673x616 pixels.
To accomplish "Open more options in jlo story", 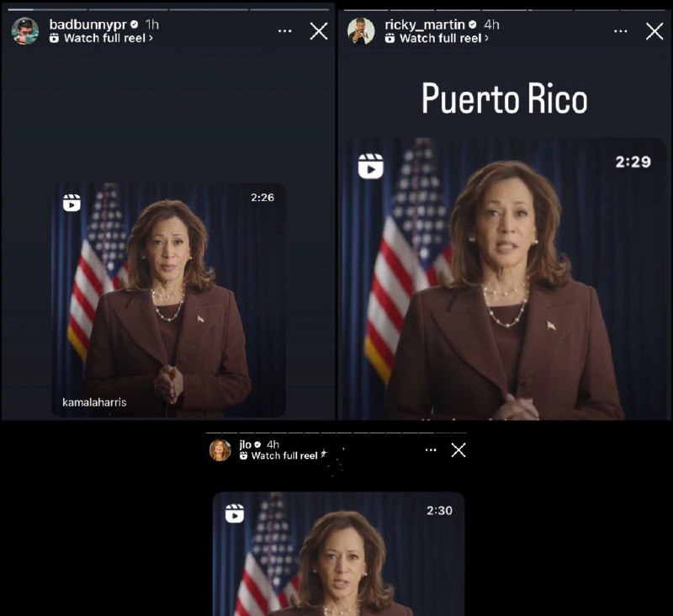I will [431, 450].
